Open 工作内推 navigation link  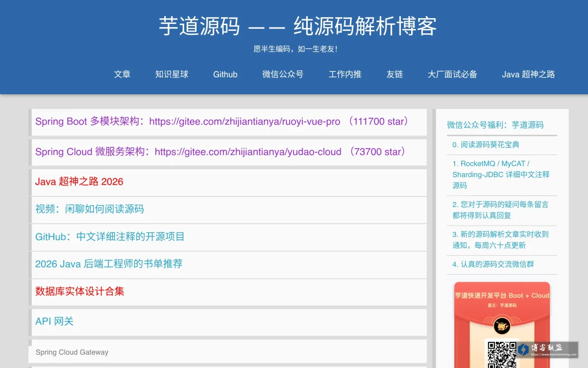pos(345,74)
